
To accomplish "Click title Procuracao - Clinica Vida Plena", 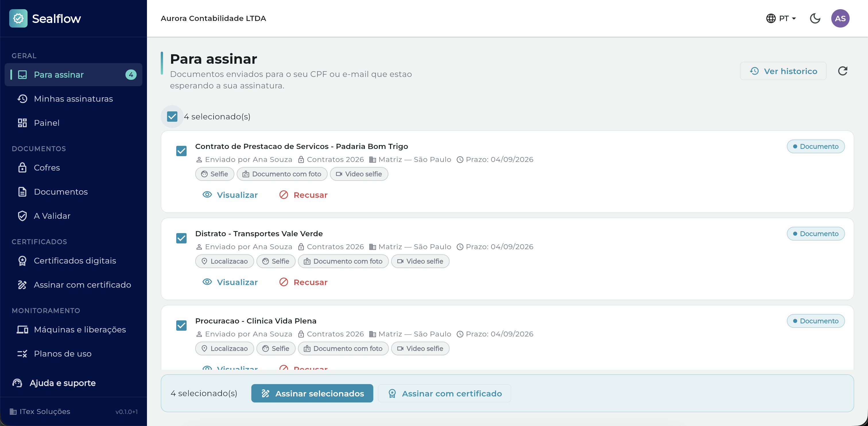I will pyautogui.click(x=256, y=321).
